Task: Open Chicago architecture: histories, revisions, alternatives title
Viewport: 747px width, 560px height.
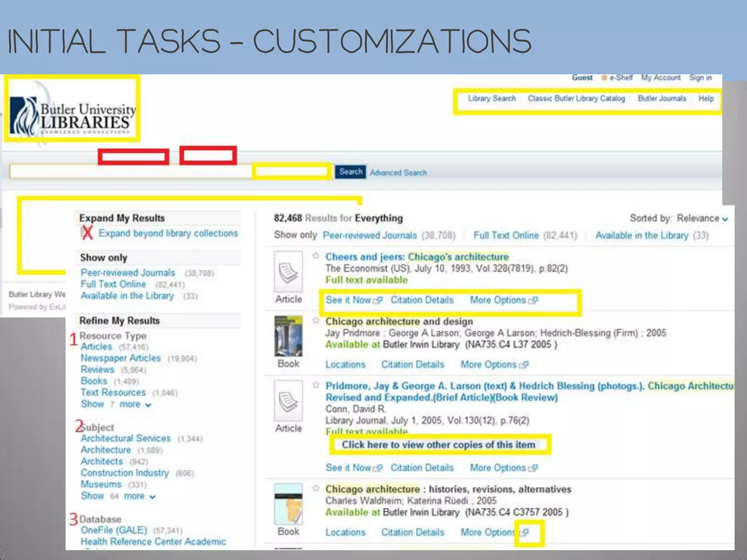Action: [x=448, y=489]
